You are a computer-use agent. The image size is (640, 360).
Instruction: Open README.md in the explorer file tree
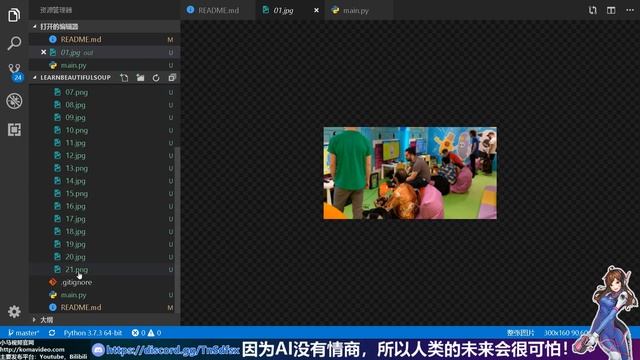pyautogui.click(x=102, y=307)
